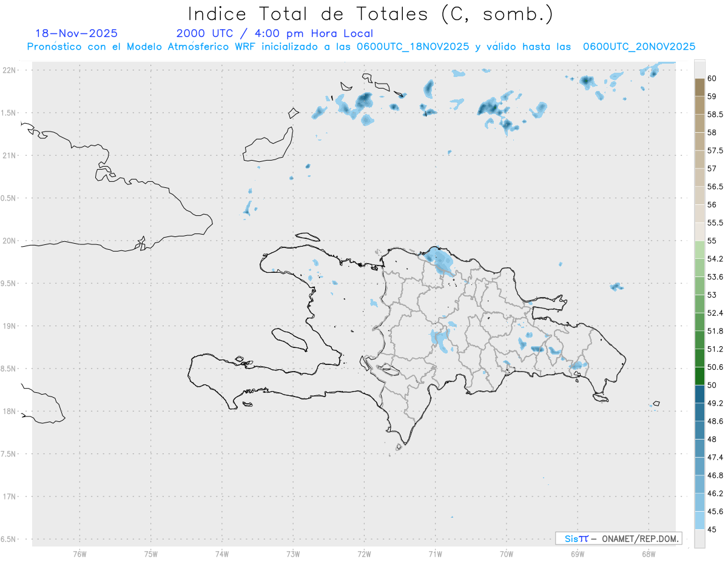The height and width of the screenshot is (562, 728).
Task: Click the title 'Indice Total de Totales (C, somb.)'
Action: pyautogui.click(x=371, y=14)
